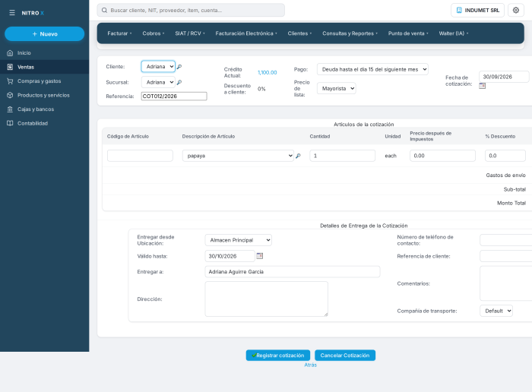Open the Facturar menu
Screen dimensions: 532x392
pos(119,33)
